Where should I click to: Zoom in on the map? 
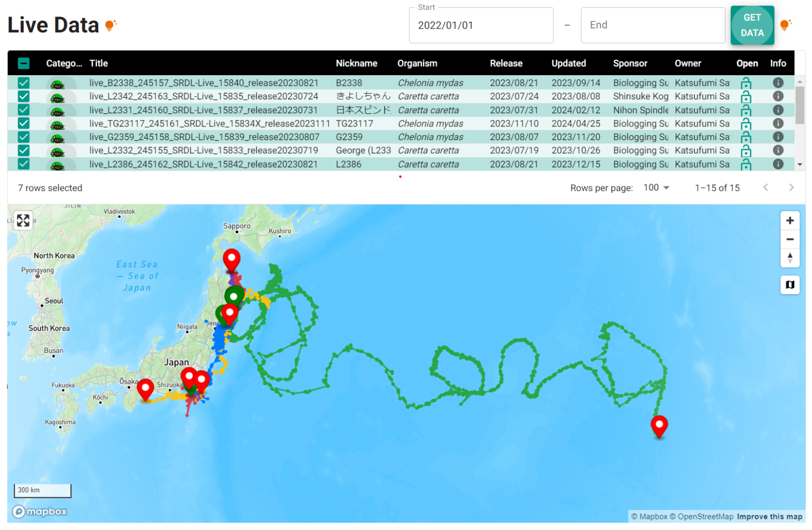point(790,220)
